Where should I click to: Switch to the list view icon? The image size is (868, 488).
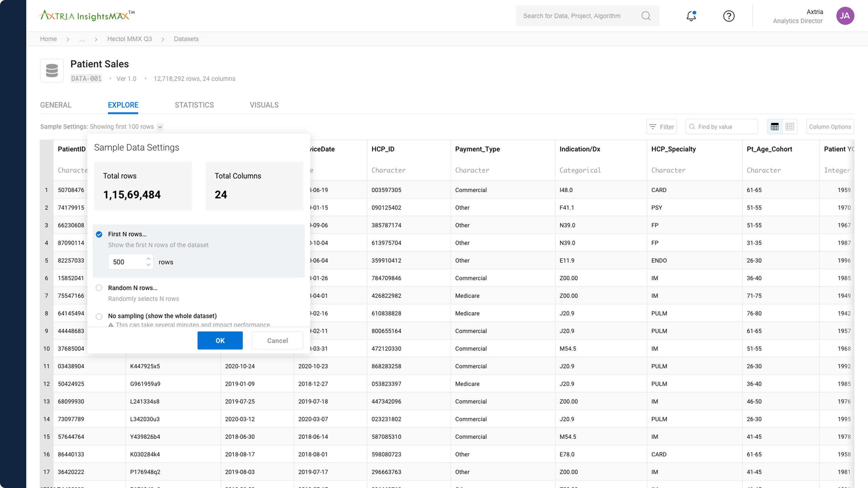pos(790,126)
